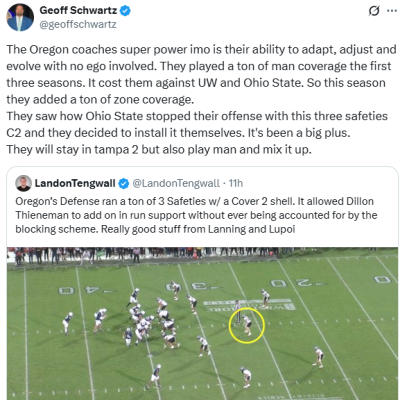Viewport: 407px width, 400px height.
Task: Open the LandonTengwall display name
Action: coord(75,183)
